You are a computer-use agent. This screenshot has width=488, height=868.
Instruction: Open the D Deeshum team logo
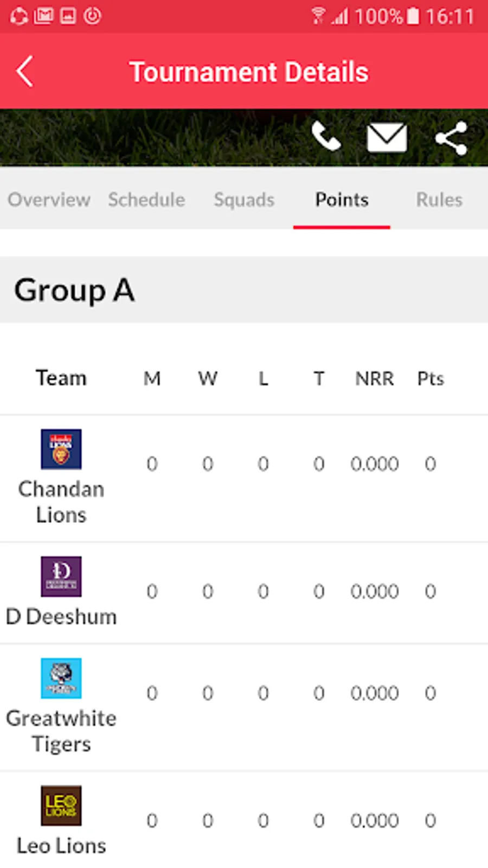(61, 576)
